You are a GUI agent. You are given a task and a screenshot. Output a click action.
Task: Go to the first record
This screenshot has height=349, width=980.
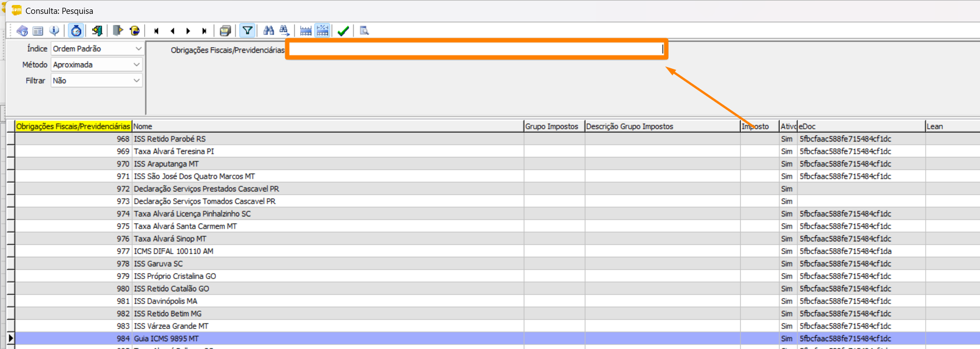[x=156, y=31]
